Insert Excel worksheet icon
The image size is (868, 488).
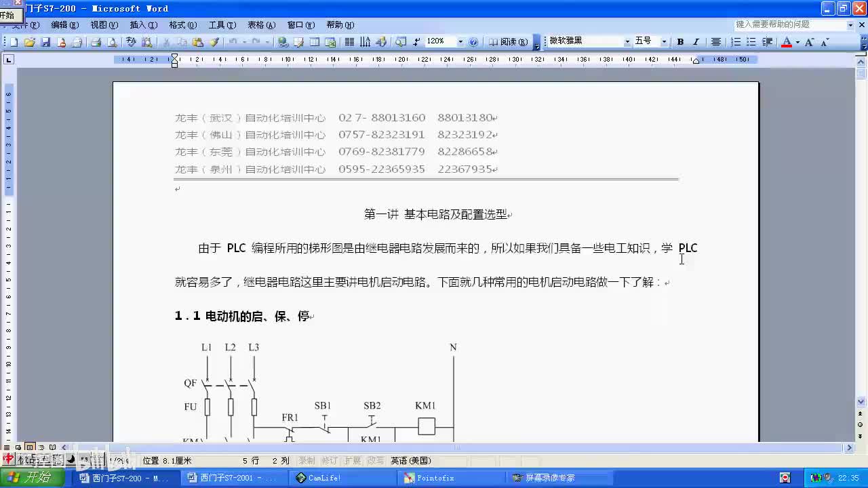click(330, 42)
